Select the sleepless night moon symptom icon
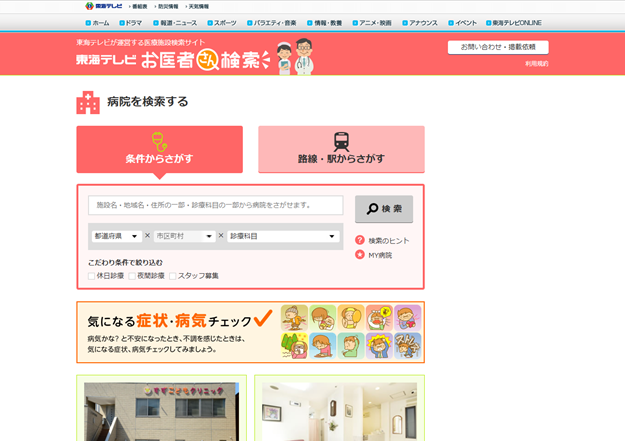The image size is (625, 441). pyautogui.click(x=379, y=318)
